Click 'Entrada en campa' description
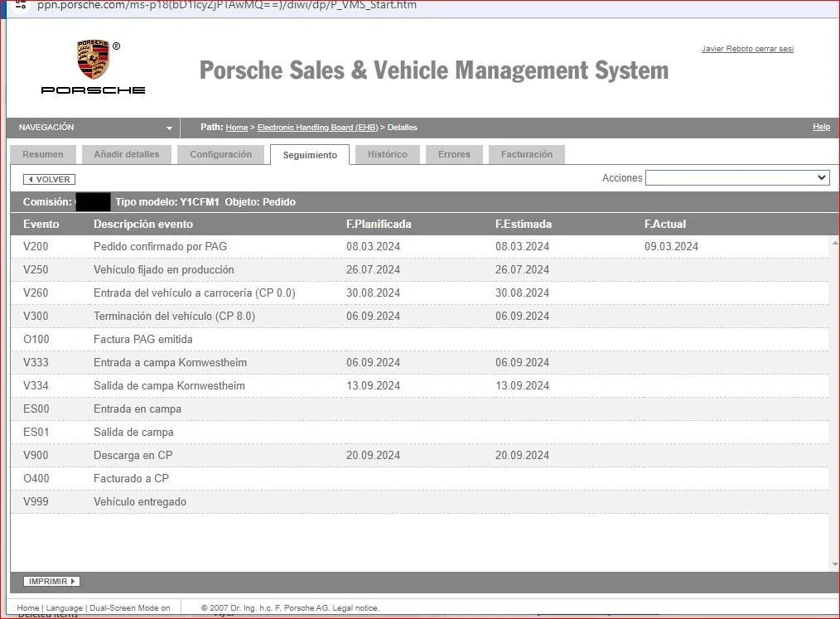840x619 pixels. click(x=138, y=409)
